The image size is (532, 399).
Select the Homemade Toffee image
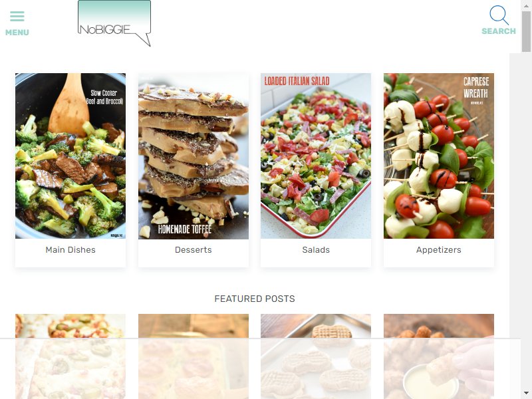[194, 156]
